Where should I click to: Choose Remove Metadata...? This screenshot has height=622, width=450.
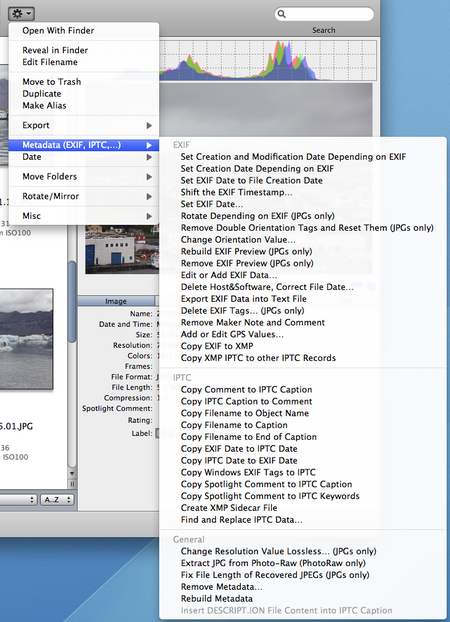303,587
